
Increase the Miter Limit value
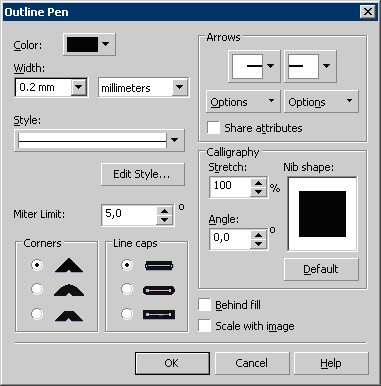(164, 211)
